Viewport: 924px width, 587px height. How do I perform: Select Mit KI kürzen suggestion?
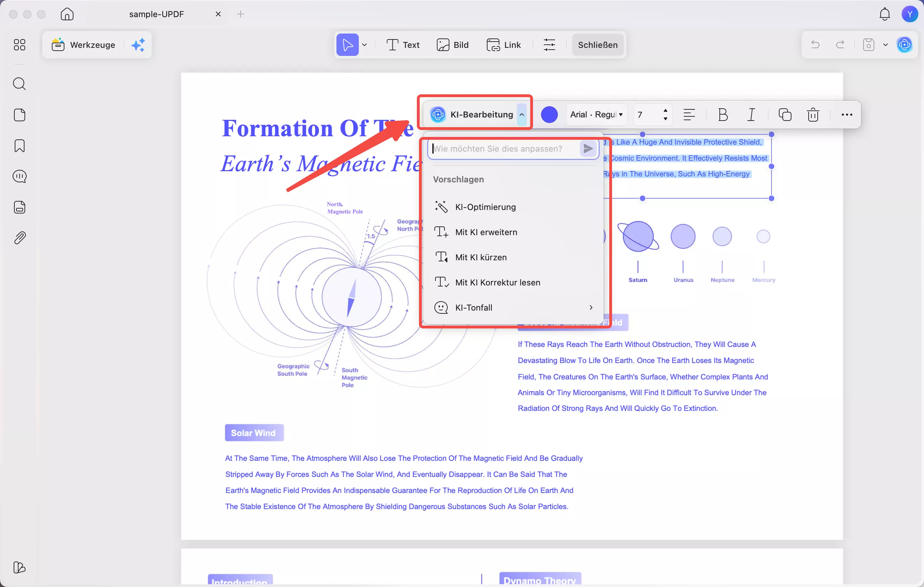point(481,257)
